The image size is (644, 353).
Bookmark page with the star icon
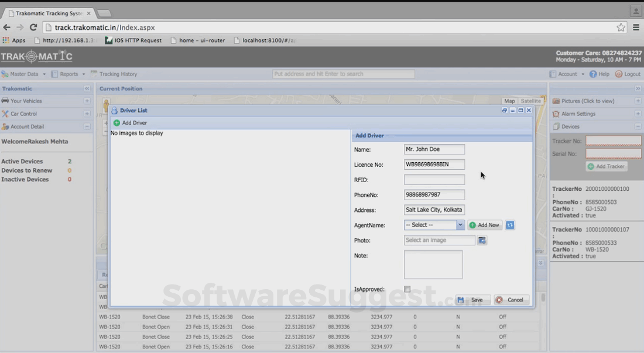(621, 28)
